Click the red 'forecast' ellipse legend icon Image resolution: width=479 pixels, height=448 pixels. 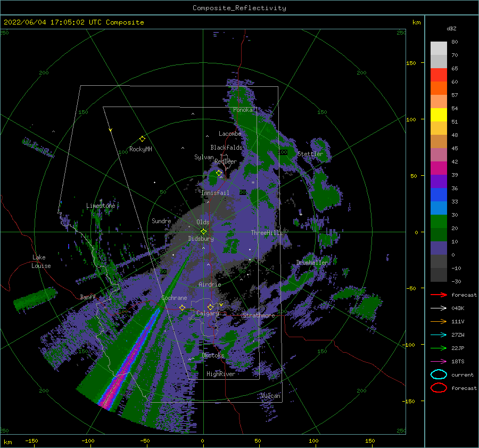[x=439, y=388]
